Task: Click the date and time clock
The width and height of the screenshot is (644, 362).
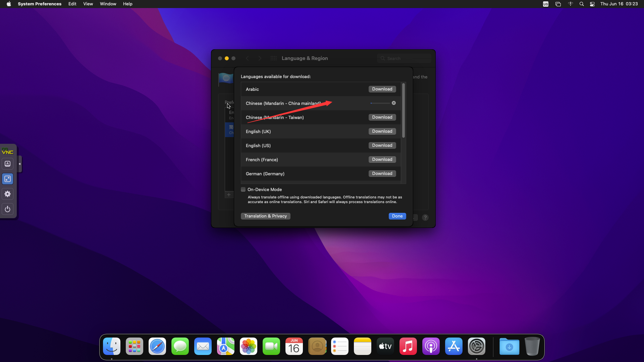Action: click(x=619, y=4)
